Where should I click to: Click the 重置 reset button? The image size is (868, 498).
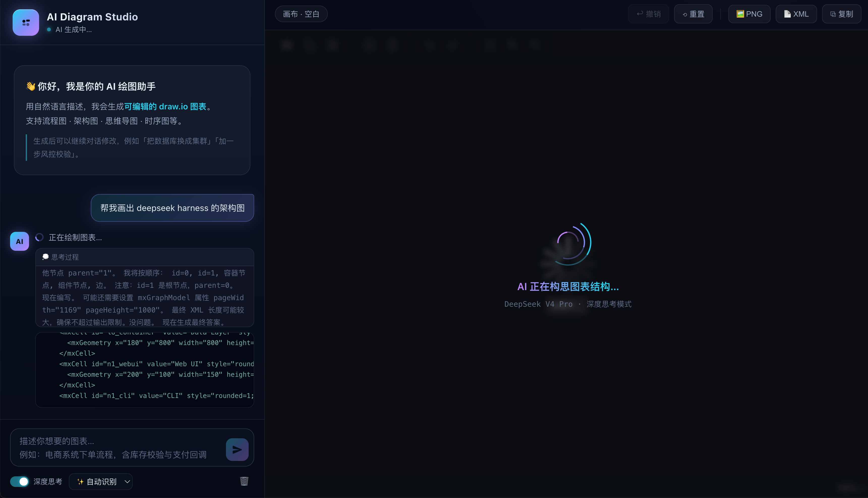[693, 14]
